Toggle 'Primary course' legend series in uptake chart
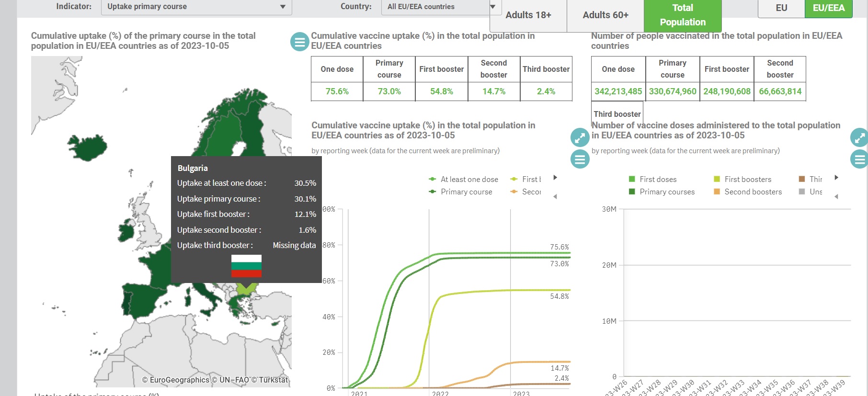This screenshot has width=868, height=396. [x=460, y=192]
